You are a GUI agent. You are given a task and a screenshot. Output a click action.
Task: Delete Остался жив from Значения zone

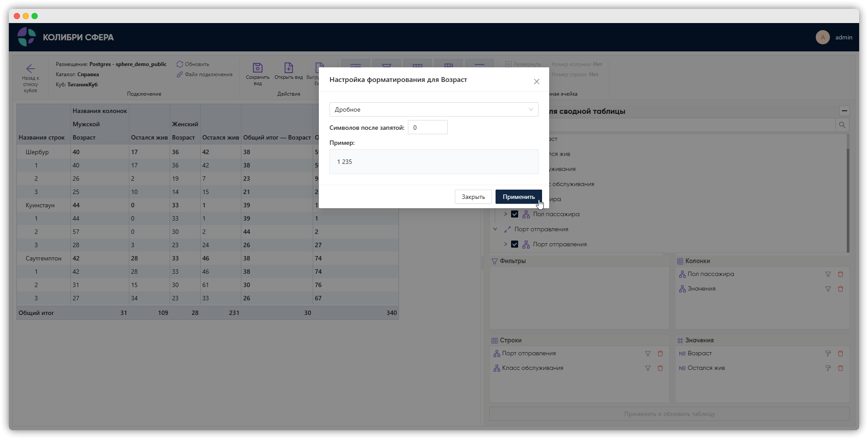tap(841, 368)
